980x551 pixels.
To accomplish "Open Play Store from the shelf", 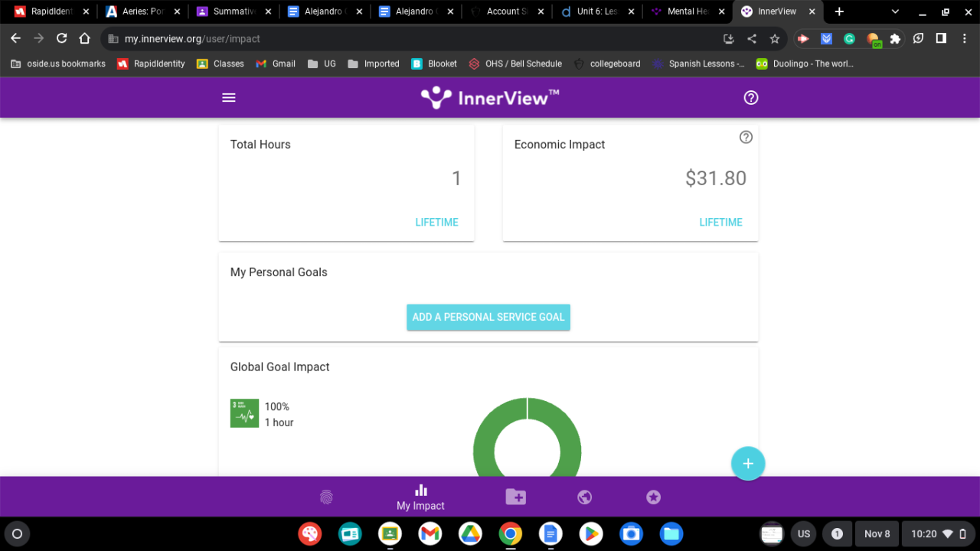I will (590, 533).
